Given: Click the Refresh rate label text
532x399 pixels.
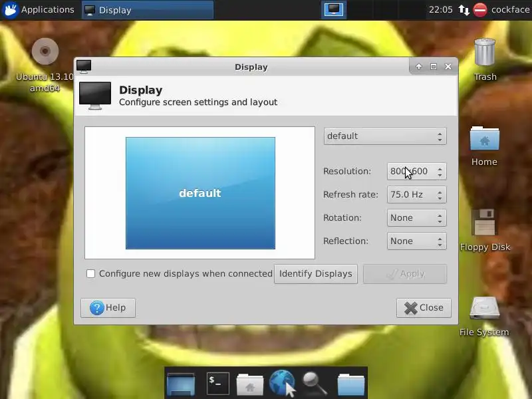Looking at the screenshot, I should (x=350, y=194).
